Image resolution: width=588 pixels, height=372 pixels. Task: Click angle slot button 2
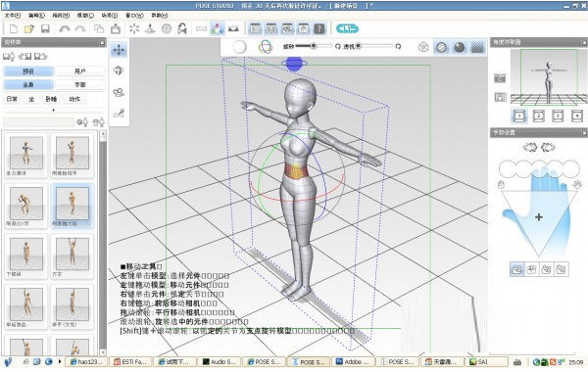coord(538,116)
